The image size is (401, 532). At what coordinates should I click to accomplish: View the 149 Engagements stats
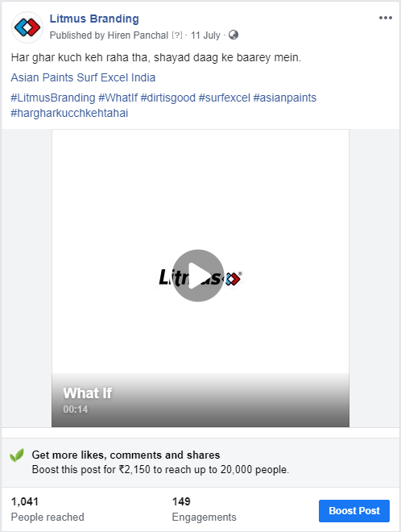point(204,509)
